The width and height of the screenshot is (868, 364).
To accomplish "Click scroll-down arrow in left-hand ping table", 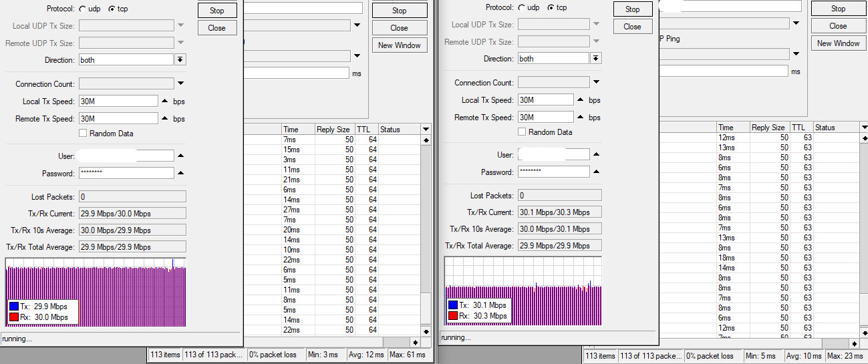I will tap(426, 331).
